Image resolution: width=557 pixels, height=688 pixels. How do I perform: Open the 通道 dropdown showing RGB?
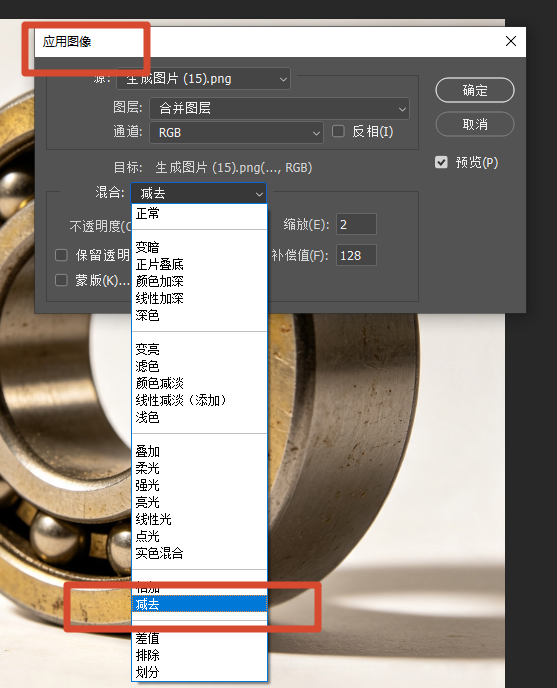click(237, 133)
